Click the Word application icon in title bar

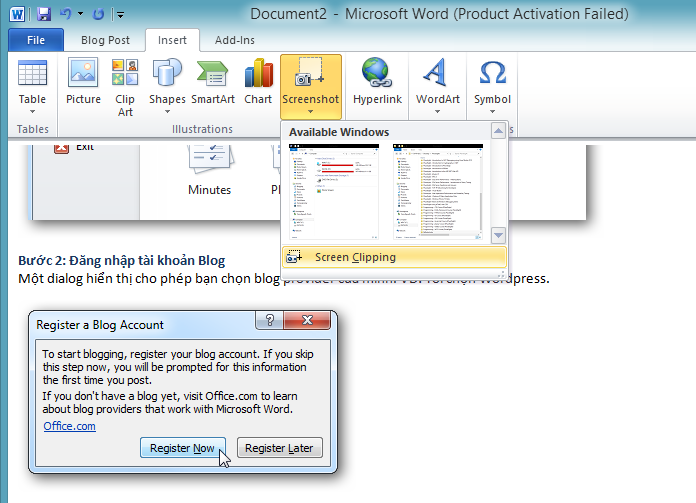[17, 14]
